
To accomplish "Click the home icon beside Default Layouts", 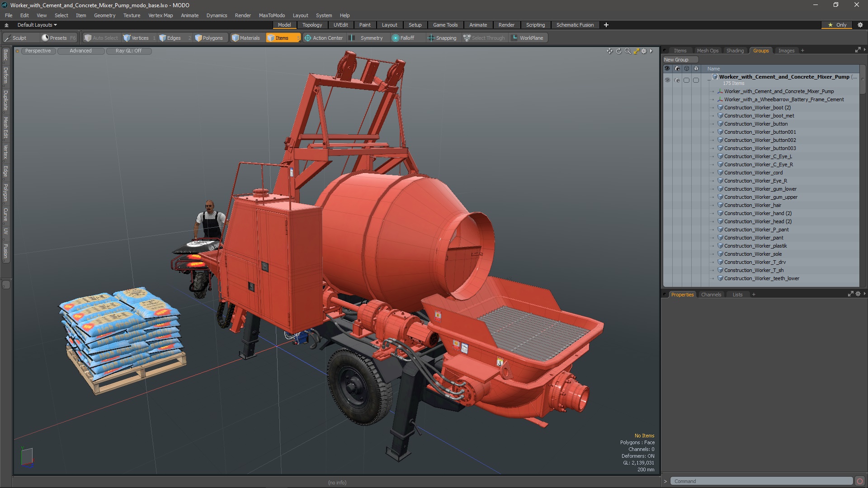I will 6,25.
